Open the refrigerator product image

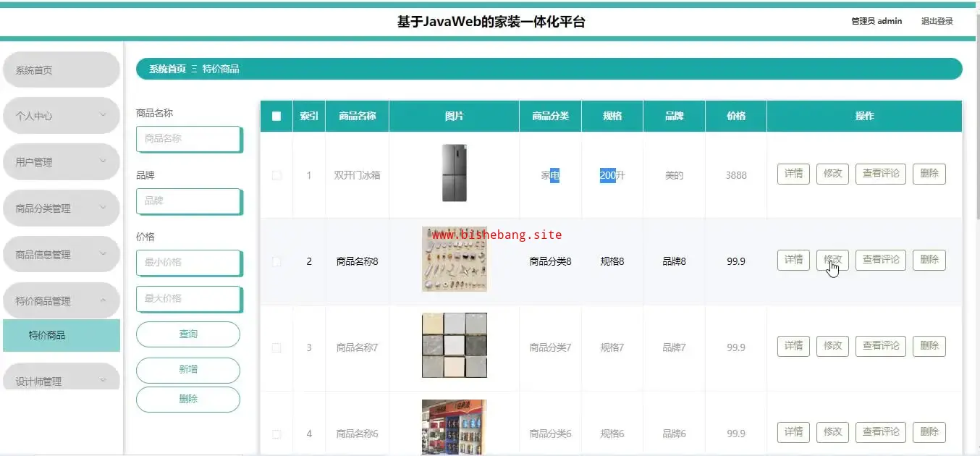(455, 174)
